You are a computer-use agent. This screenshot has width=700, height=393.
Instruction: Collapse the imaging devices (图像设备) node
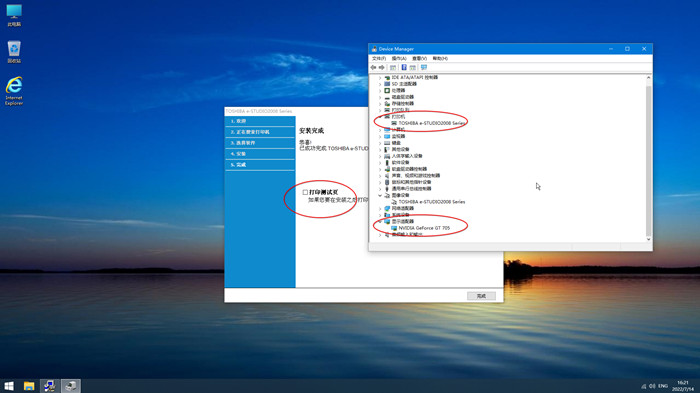(380, 195)
